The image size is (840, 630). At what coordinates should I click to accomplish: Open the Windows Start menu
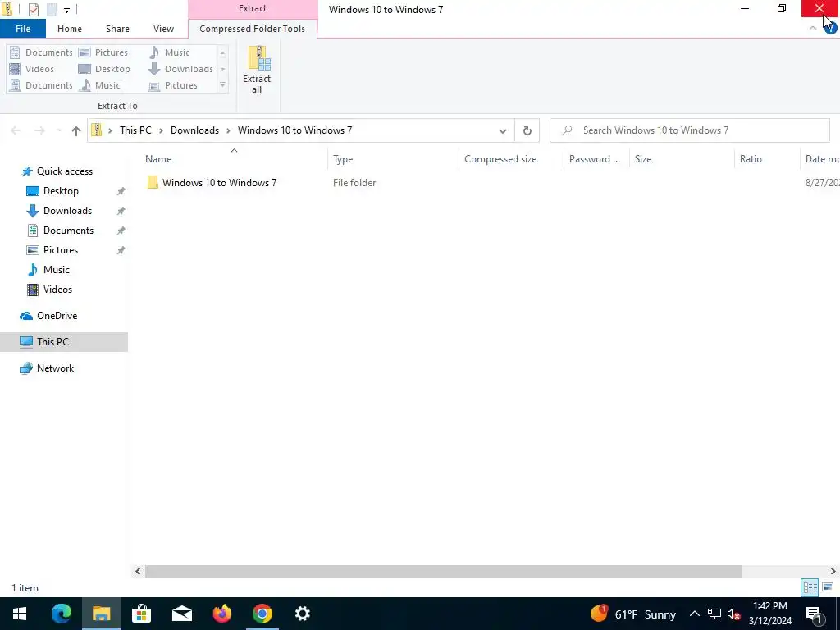point(20,614)
